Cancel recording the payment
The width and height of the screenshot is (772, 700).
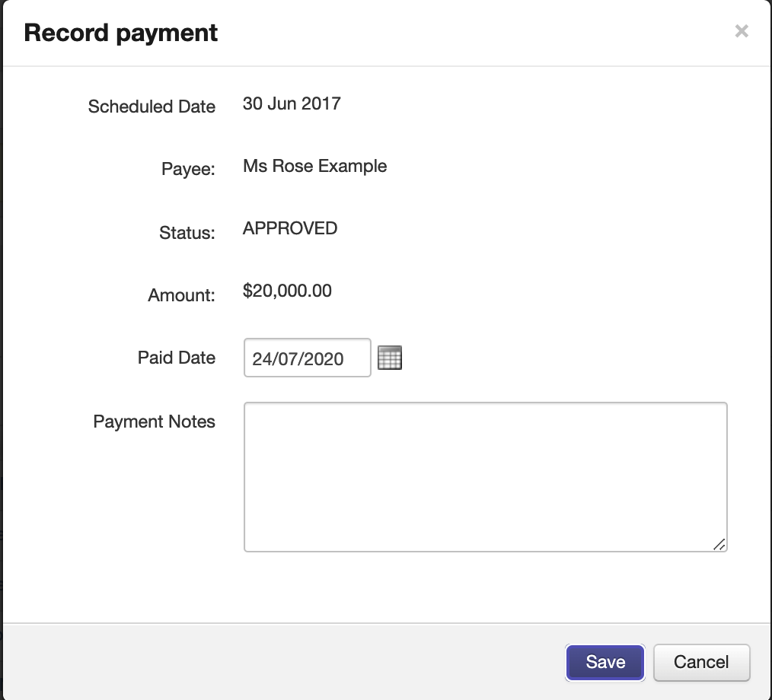[x=701, y=662]
